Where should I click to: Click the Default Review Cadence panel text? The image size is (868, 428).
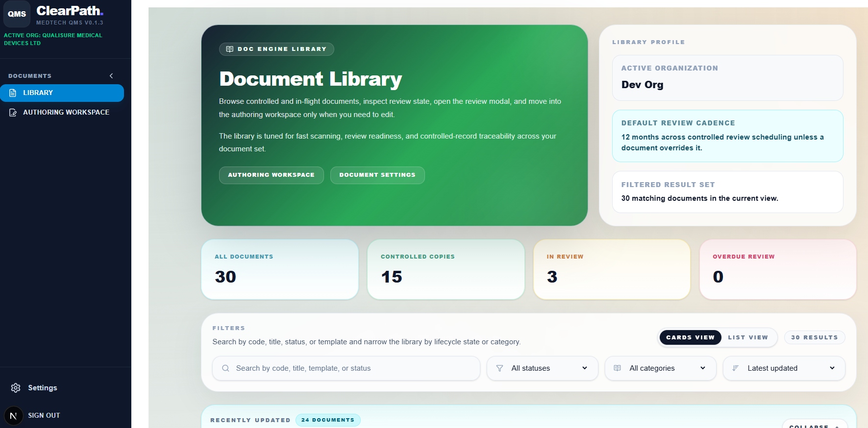point(722,143)
